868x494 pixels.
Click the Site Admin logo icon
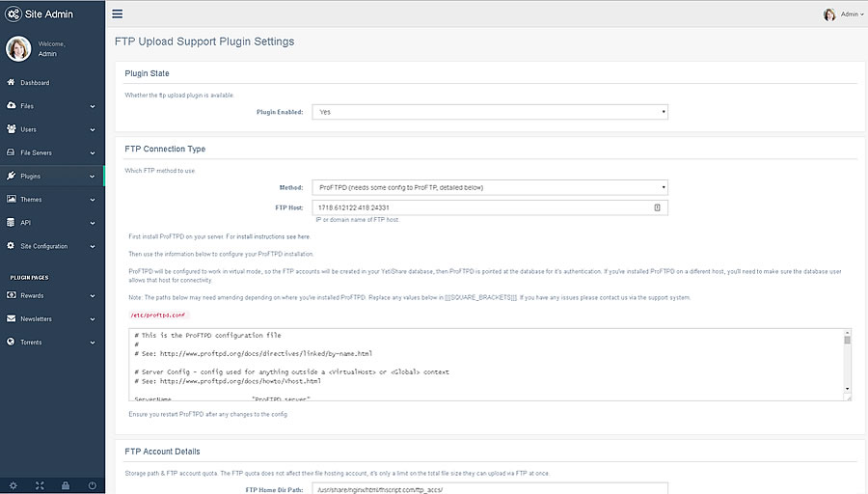click(14, 14)
